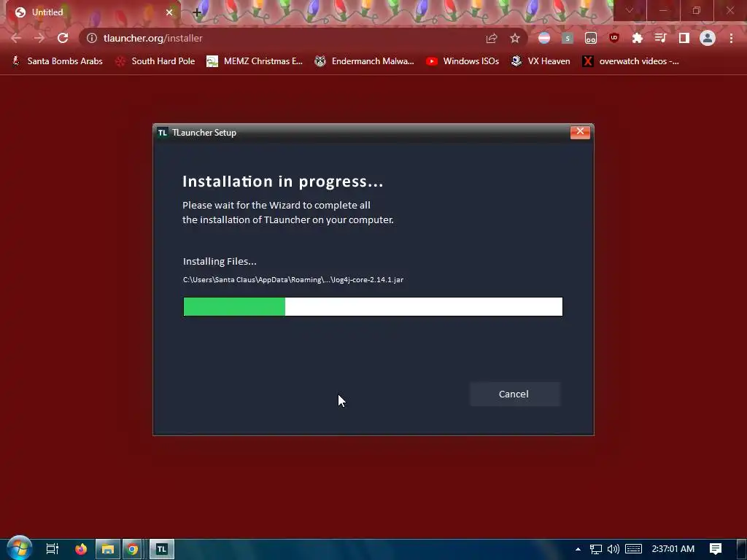The image size is (747, 560).
Task: Click the log4j-core-2.14.1.jar file path
Action: click(293, 279)
